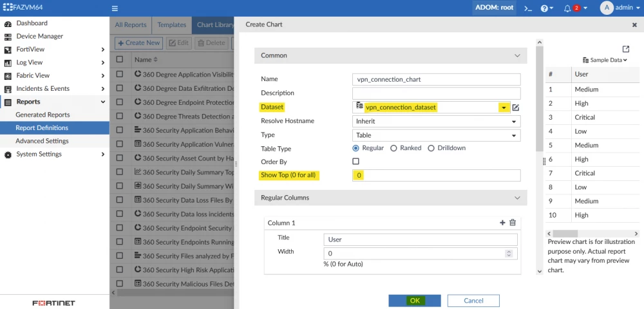Click the Fabric View sidebar icon
The image size is (644, 309).
[8, 76]
